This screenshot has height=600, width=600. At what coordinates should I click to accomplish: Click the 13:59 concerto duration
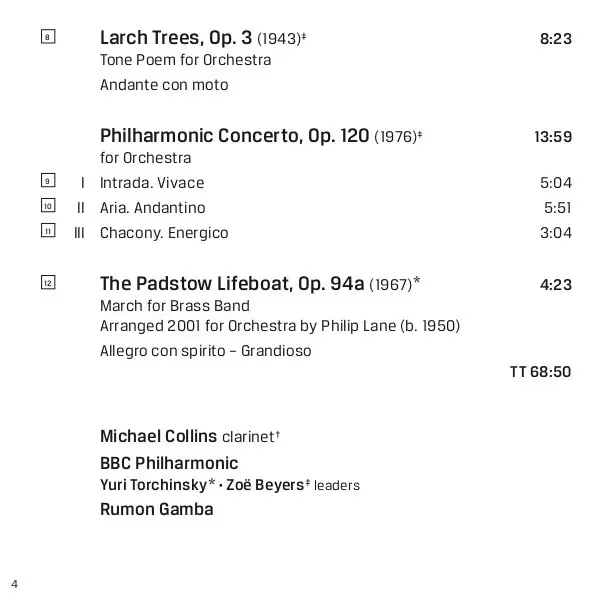[552, 137]
